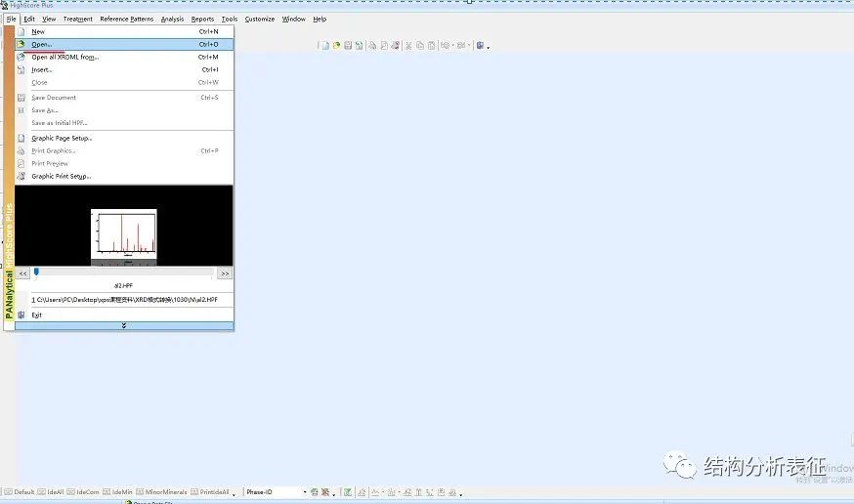The height and width of the screenshot is (504, 854).
Task: Open dropdown arrow beside the blue book icon
Action: click(x=488, y=47)
